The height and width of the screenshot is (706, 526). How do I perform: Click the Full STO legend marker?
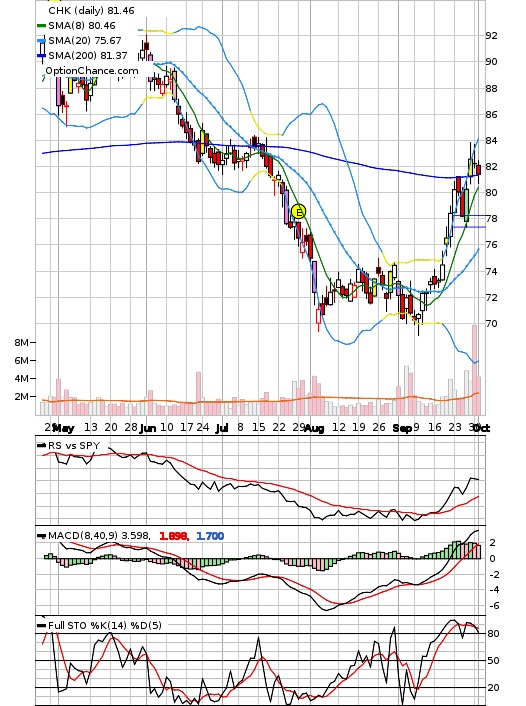coord(41,625)
